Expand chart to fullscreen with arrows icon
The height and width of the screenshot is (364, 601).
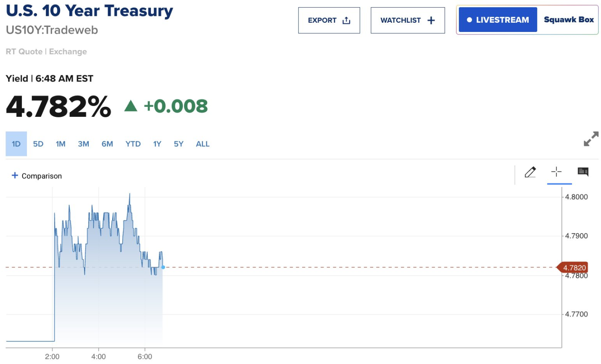tap(591, 139)
